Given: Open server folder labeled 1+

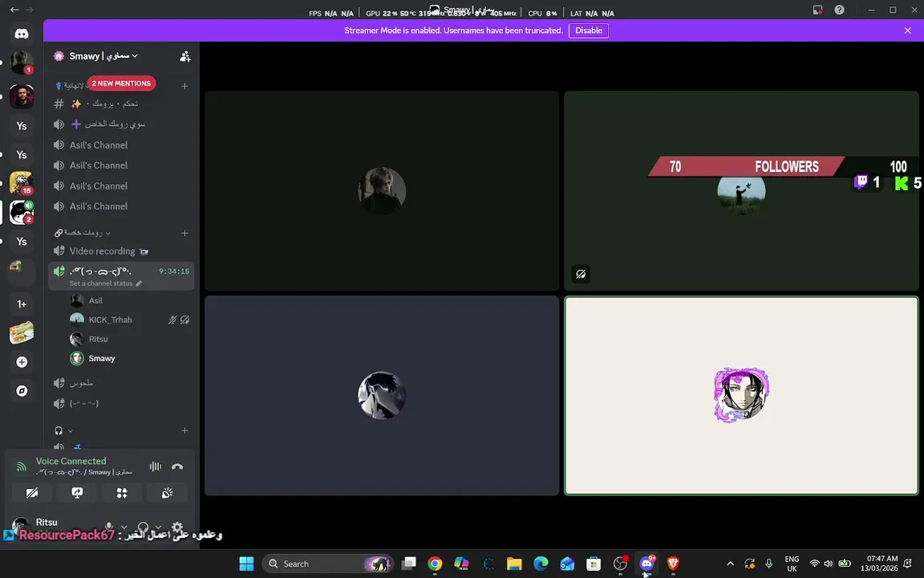Looking at the screenshot, I should pos(22,304).
